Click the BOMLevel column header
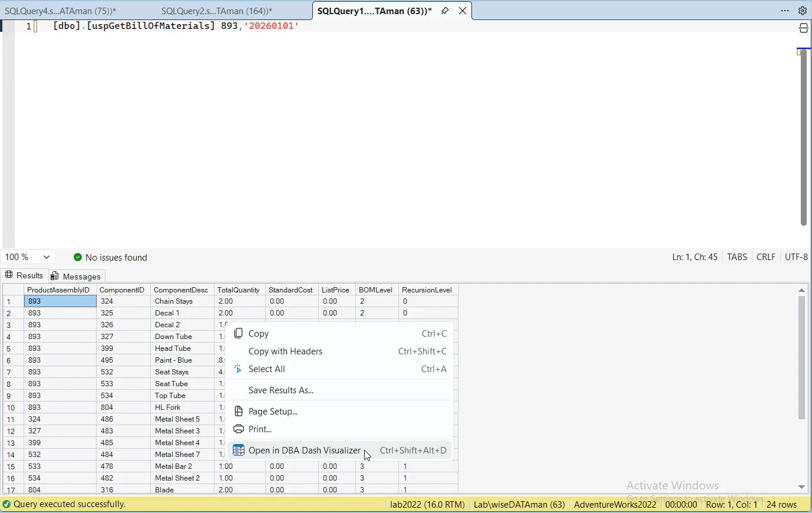 click(x=376, y=290)
